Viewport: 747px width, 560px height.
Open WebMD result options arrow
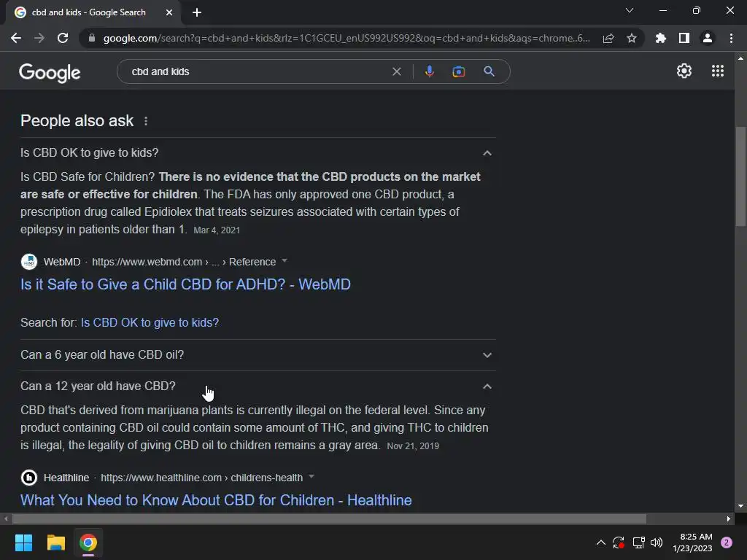285,261
